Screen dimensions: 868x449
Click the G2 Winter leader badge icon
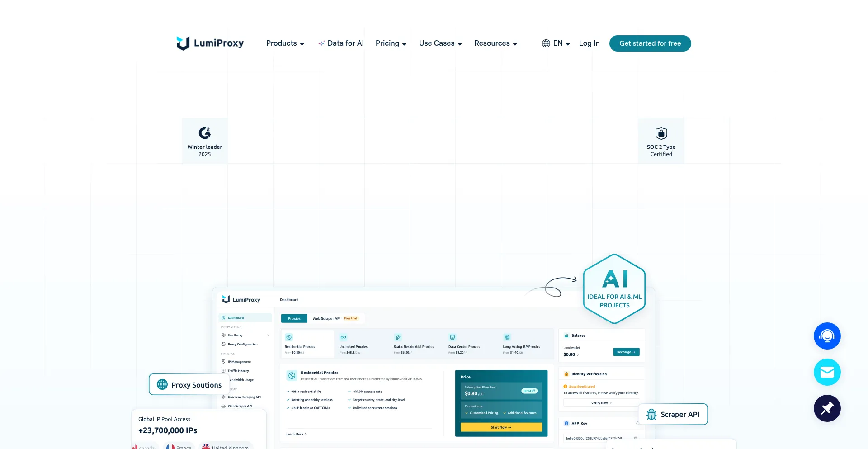pyautogui.click(x=205, y=132)
